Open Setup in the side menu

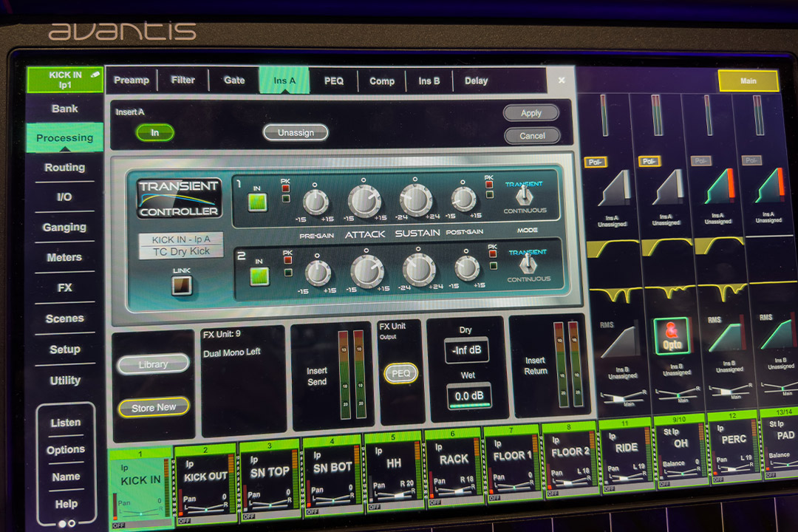tap(64, 349)
